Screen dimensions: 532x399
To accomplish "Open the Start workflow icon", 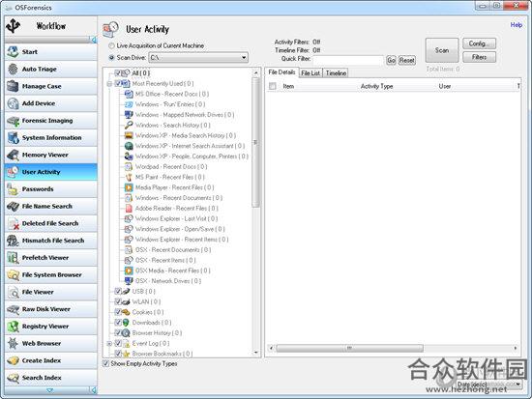I will 13,52.
